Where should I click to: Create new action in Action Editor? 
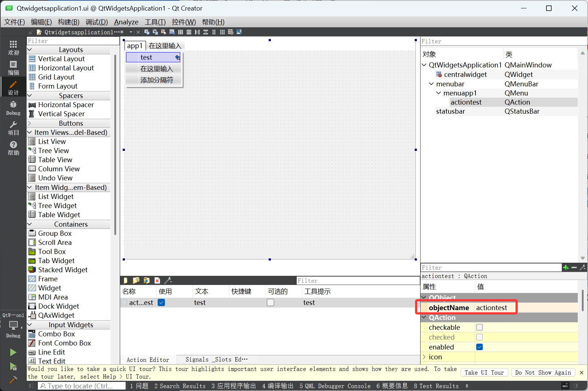tap(126, 281)
